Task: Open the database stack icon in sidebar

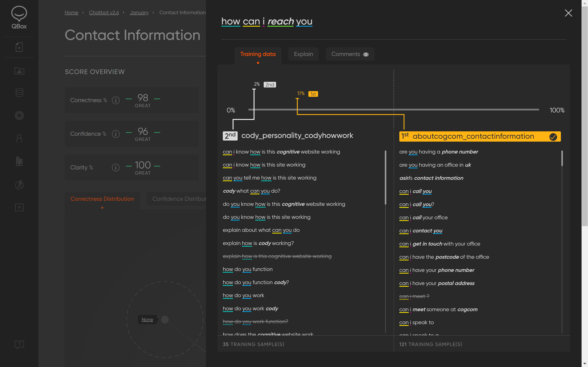Action: click(x=19, y=93)
